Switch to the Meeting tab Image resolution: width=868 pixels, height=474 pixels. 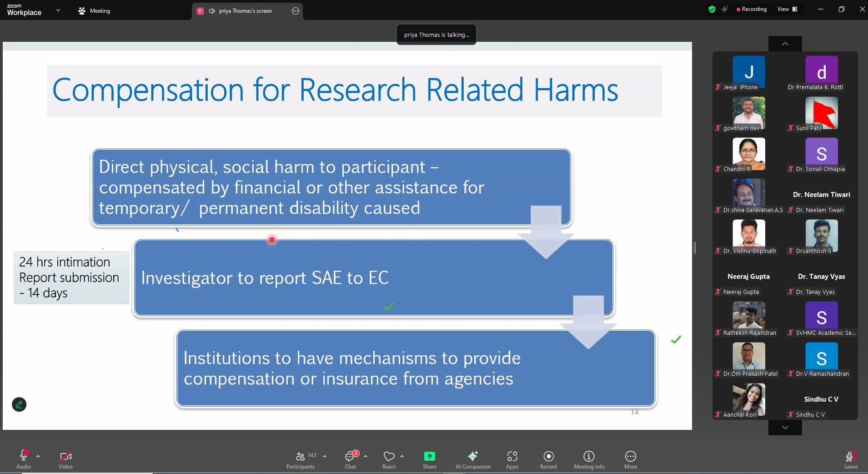click(x=95, y=11)
